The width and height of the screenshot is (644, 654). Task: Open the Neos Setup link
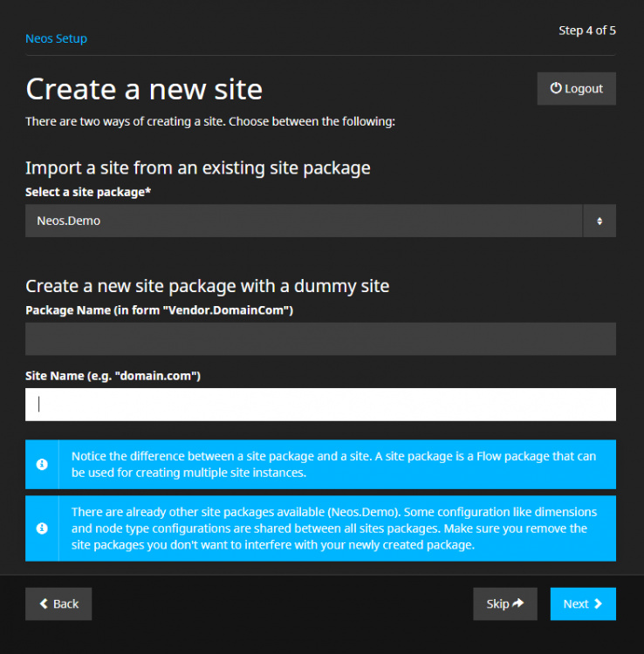click(x=57, y=38)
